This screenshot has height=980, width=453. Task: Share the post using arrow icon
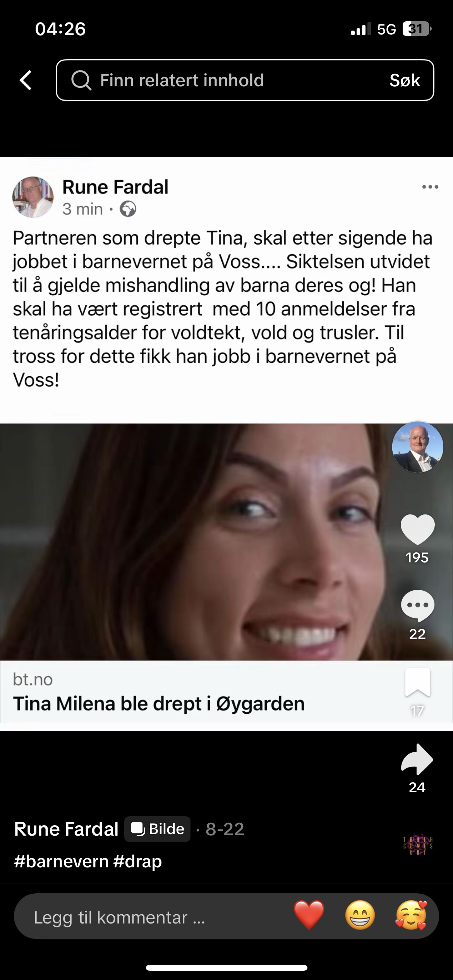click(x=417, y=759)
